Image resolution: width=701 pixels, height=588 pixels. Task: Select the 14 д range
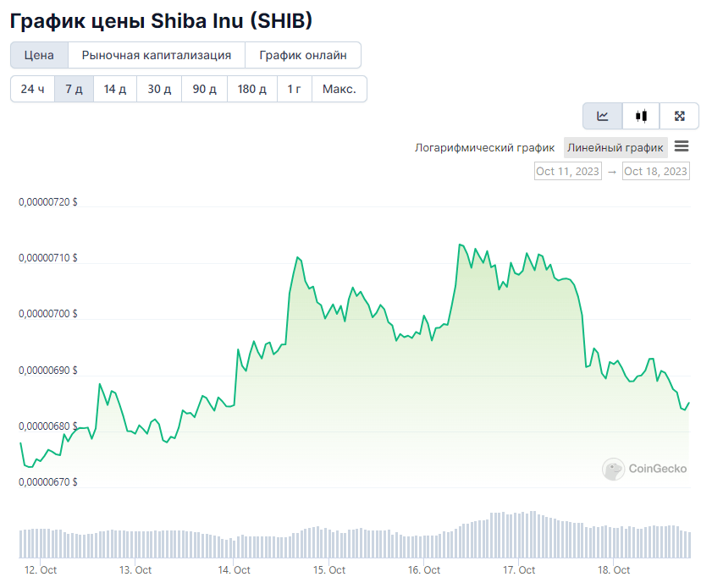[115, 89]
